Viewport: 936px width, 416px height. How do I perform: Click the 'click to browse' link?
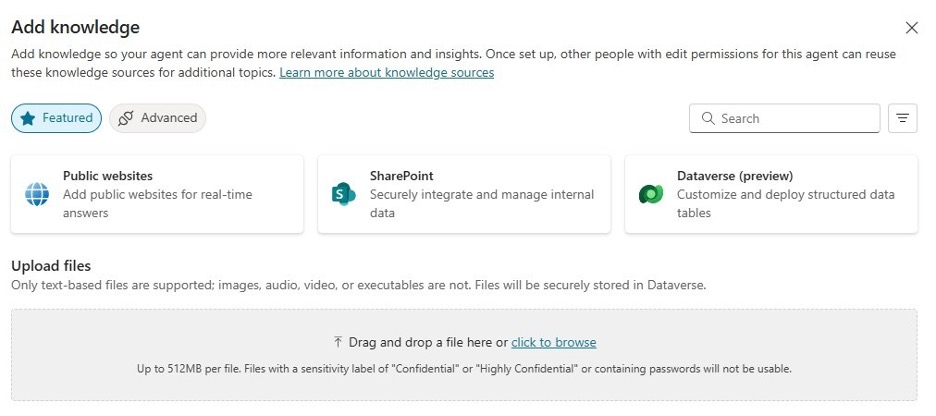[x=554, y=343]
